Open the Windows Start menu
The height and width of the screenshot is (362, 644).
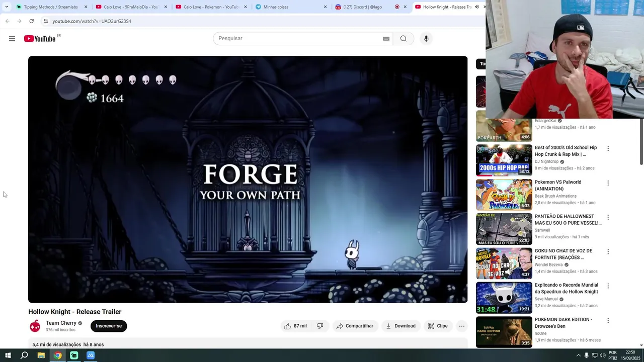click(x=8, y=355)
